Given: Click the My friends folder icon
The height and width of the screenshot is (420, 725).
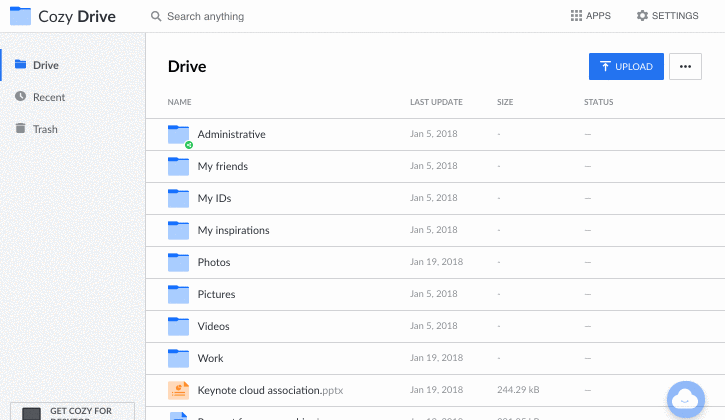Looking at the screenshot, I should [178, 167].
